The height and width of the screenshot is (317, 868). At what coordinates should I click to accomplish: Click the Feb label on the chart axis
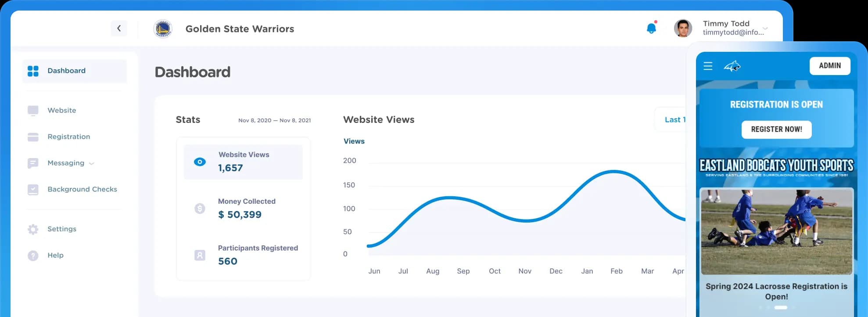point(617,271)
